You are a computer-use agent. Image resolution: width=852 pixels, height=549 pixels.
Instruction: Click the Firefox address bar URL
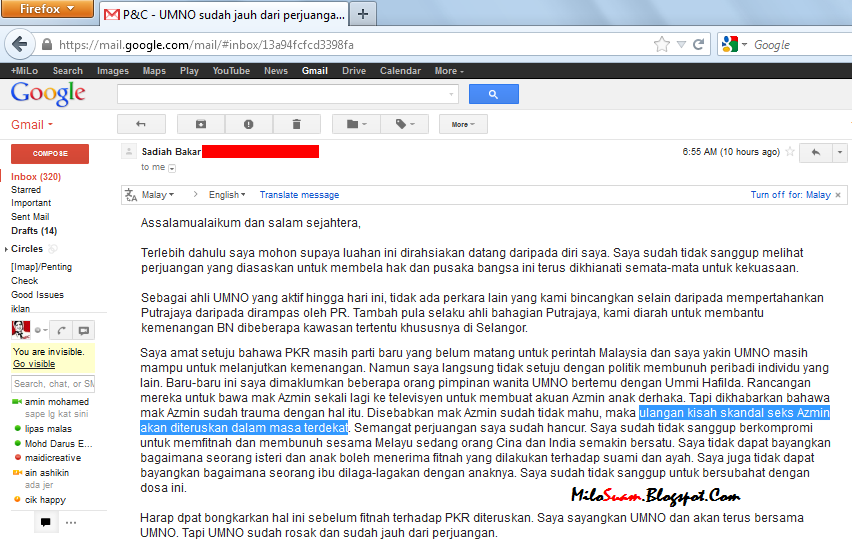(206, 45)
